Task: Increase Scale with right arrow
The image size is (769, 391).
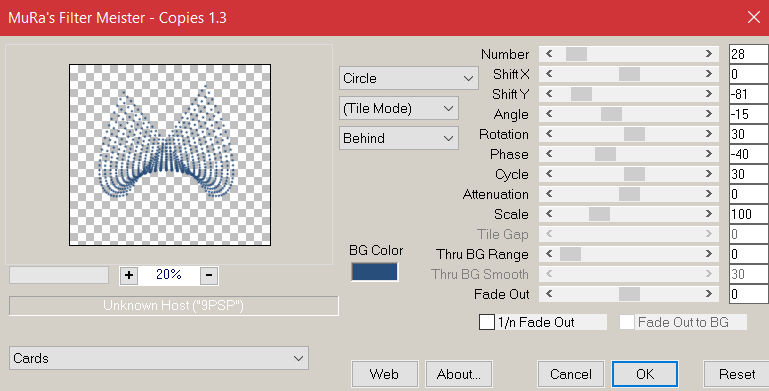Action: [709, 214]
